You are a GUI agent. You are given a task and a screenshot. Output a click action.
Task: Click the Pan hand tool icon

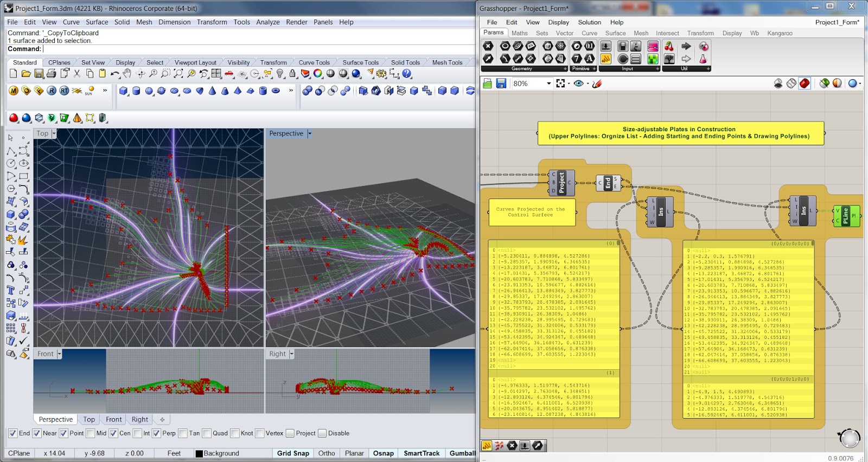pos(127,74)
